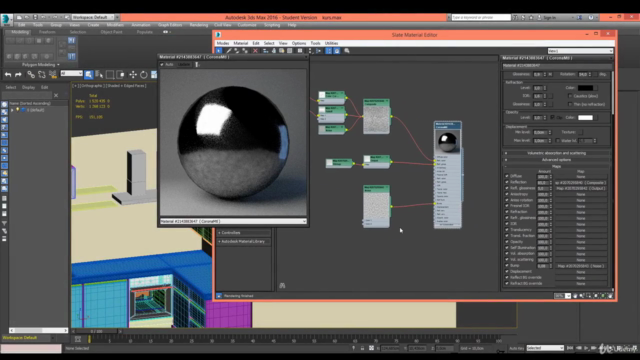Activate the Select and Rotate tool
The height and width of the screenshot is (360, 640).
[x=144, y=75]
